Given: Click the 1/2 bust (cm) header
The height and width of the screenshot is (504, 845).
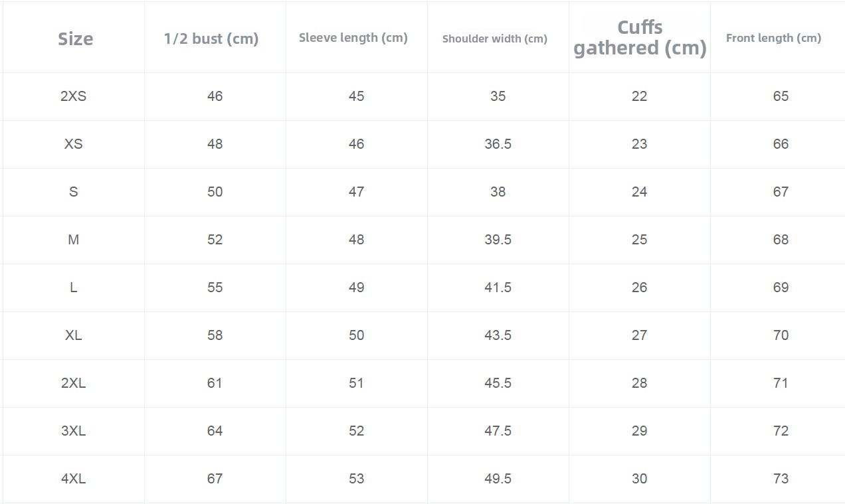Looking at the screenshot, I should 211,39.
